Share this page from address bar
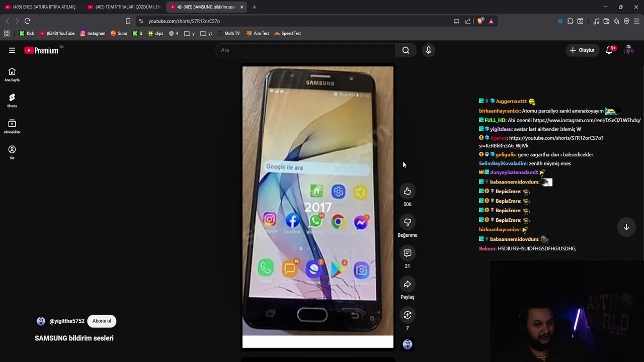The image size is (644, 362). pyautogui.click(x=468, y=21)
